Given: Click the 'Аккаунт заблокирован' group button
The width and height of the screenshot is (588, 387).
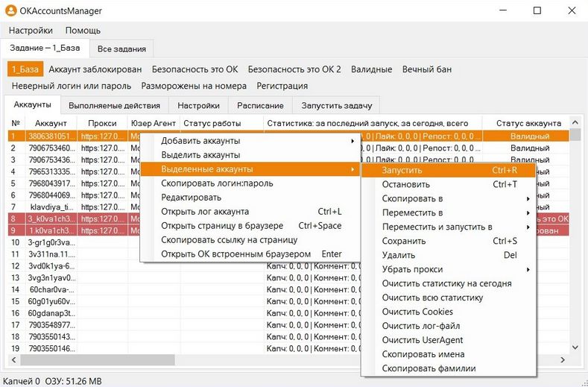Looking at the screenshot, I should 95,69.
